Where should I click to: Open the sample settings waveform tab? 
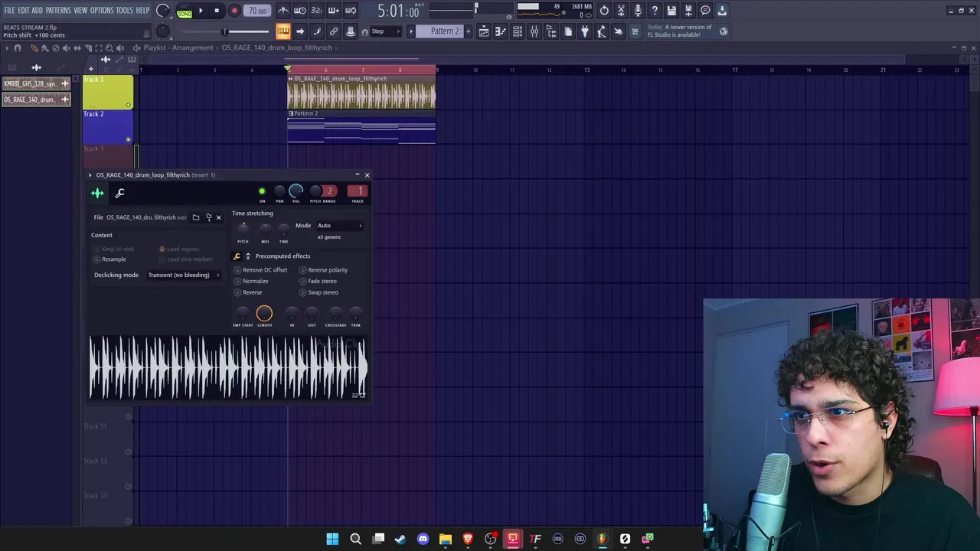(x=97, y=193)
